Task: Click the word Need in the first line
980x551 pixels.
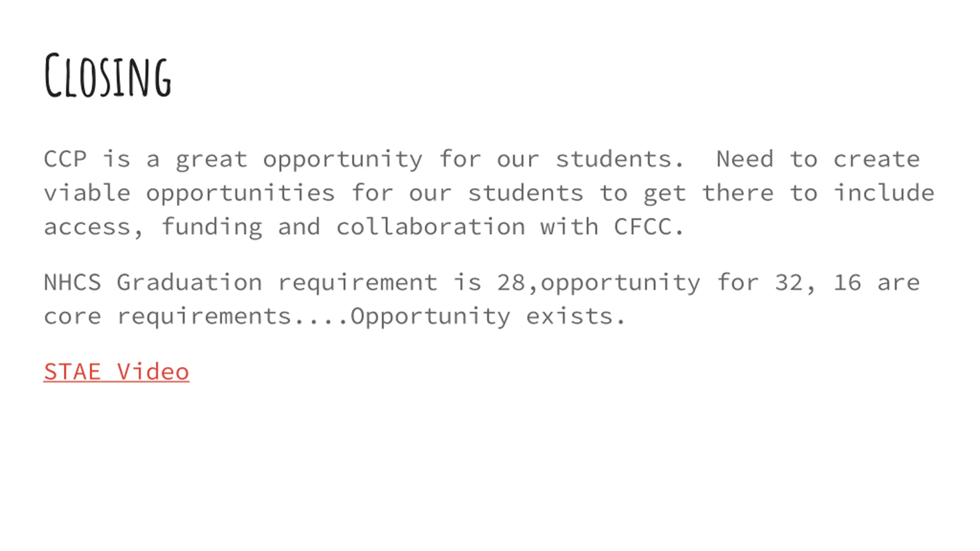Action: (745, 159)
